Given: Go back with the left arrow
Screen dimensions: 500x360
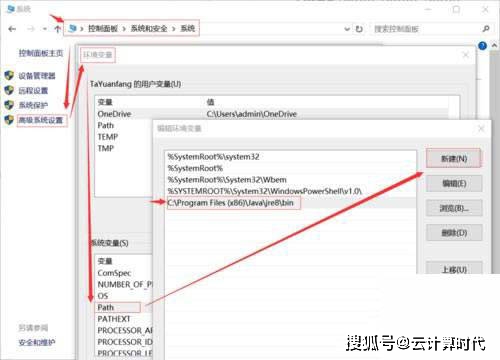Looking at the screenshot, I should (x=12, y=29).
